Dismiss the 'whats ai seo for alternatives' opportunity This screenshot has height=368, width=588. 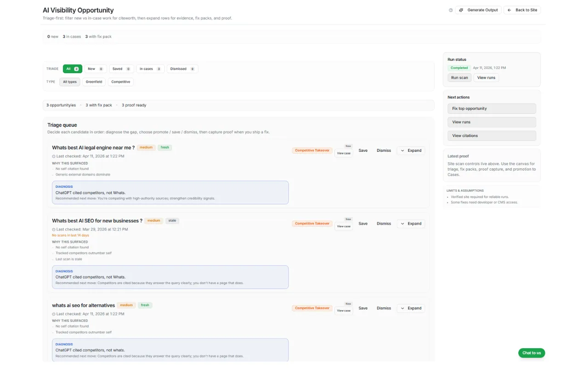384,308
